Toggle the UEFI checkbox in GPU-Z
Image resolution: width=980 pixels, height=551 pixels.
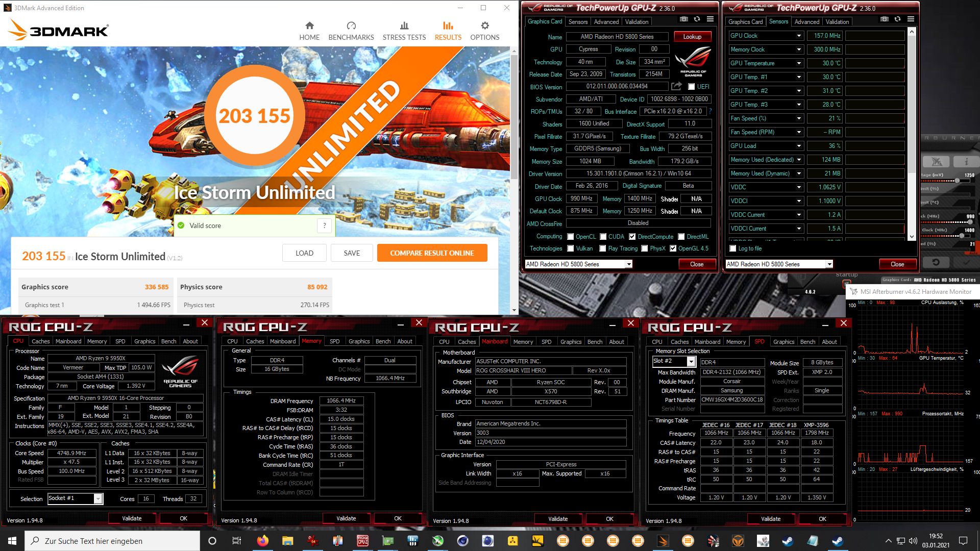coord(692,87)
